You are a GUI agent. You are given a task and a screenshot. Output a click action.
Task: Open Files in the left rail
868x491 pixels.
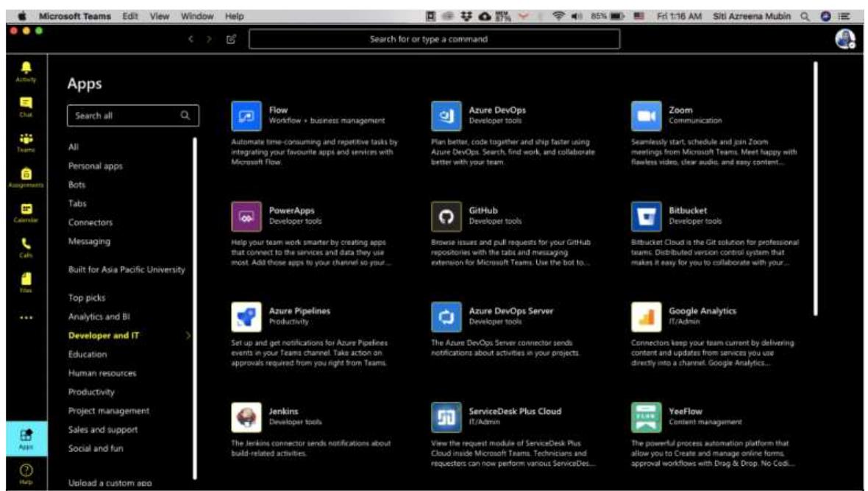26,282
